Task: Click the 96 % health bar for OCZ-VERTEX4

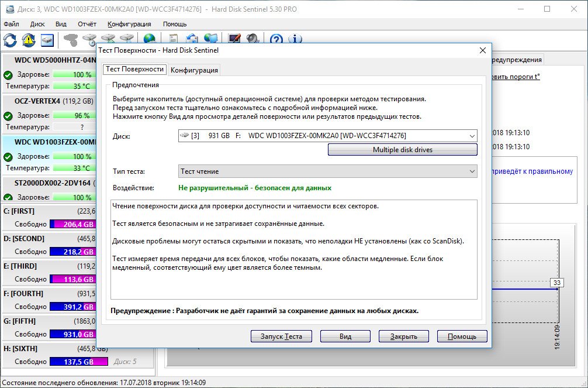Action: pos(74,115)
